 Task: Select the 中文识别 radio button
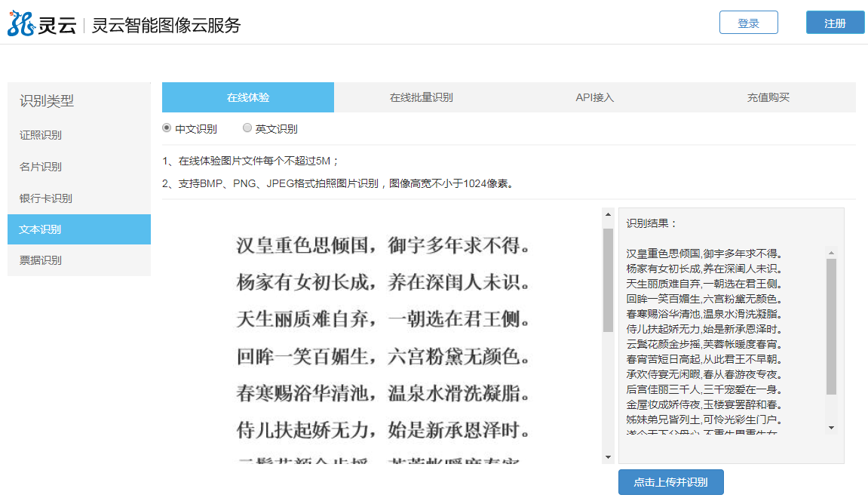pyautogui.click(x=167, y=128)
